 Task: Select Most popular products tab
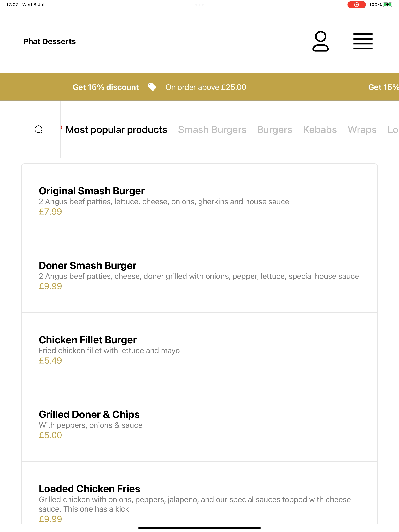[116, 130]
